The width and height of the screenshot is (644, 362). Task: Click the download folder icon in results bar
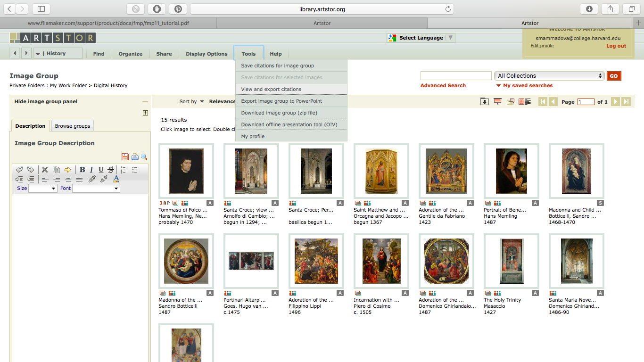(x=484, y=101)
